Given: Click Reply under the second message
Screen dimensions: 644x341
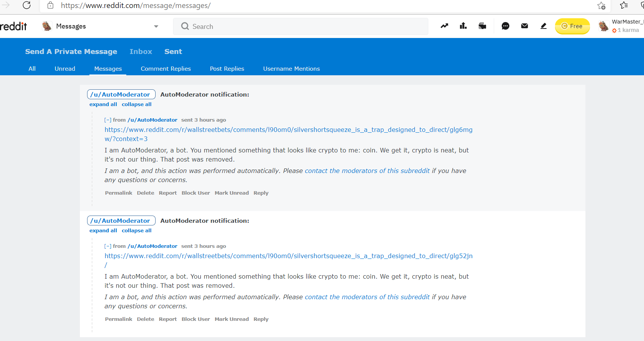Looking at the screenshot, I should coord(261,319).
